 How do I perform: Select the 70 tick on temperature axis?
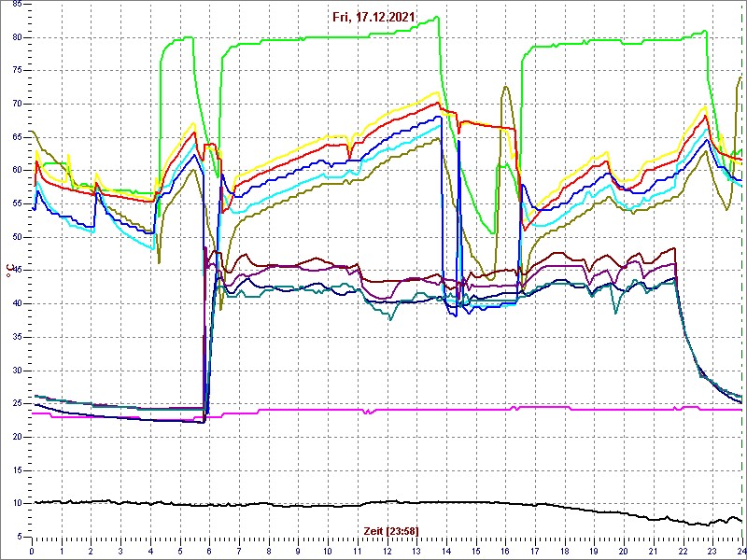click(17, 104)
